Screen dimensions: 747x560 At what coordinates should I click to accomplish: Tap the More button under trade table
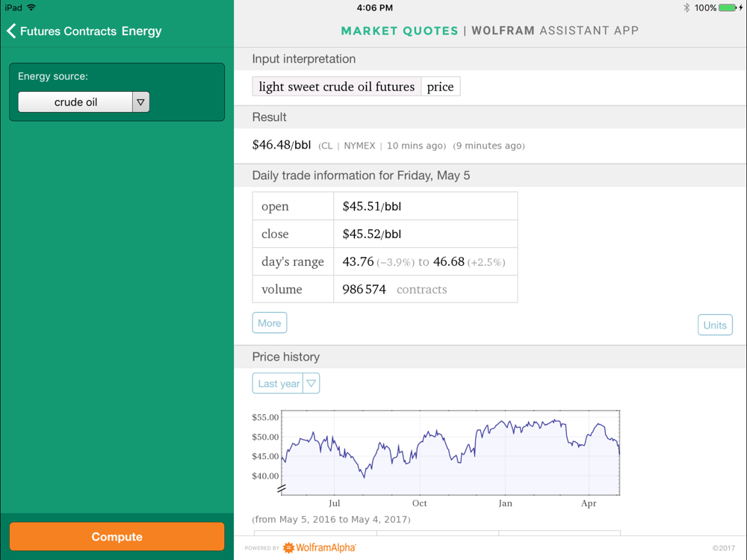pos(269,323)
